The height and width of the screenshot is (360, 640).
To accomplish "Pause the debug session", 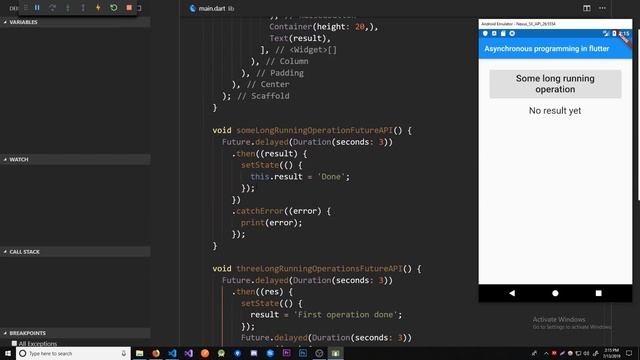I will pos(37,8).
